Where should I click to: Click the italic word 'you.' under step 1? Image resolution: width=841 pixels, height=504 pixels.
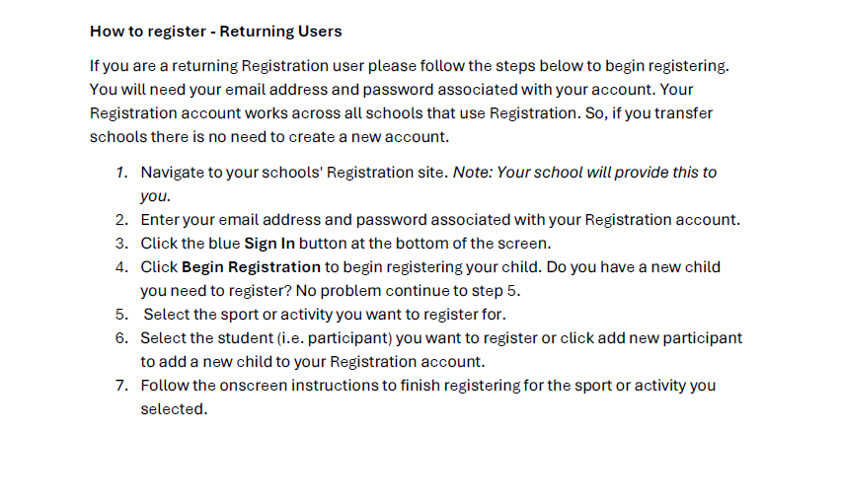pyautogui.click(x=156, y=196)
